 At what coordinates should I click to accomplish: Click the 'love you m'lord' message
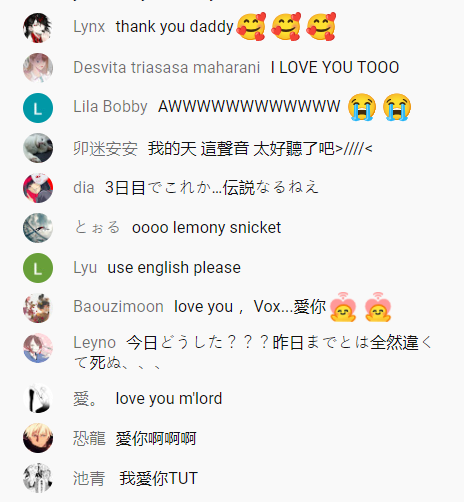point(169,398)
